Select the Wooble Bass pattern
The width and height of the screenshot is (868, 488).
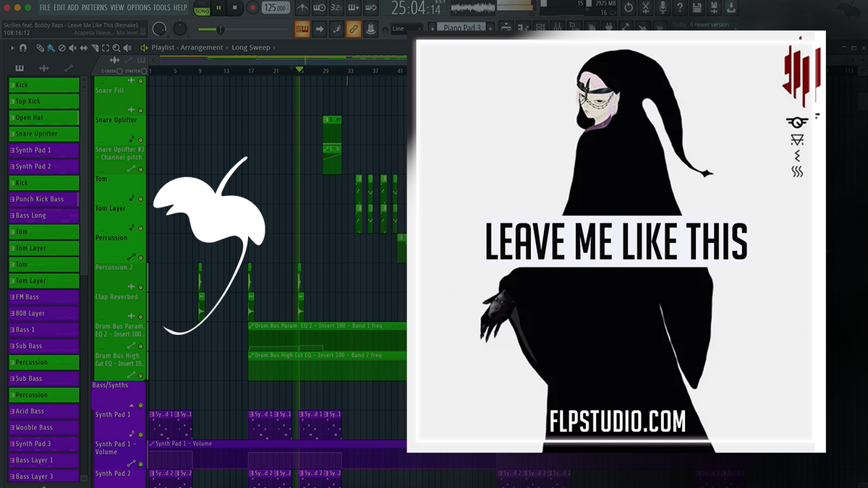pyautogui.click(x=43, y=427)
